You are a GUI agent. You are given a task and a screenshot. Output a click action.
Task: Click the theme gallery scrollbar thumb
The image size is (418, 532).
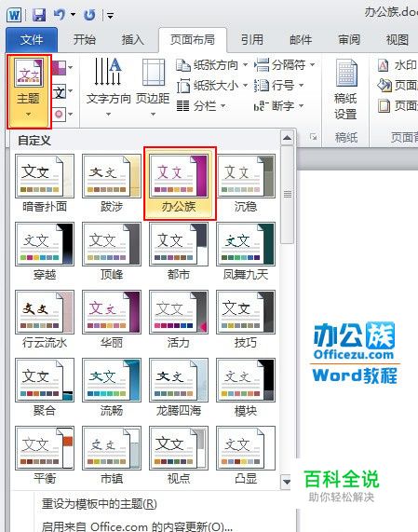coord(287,195)
